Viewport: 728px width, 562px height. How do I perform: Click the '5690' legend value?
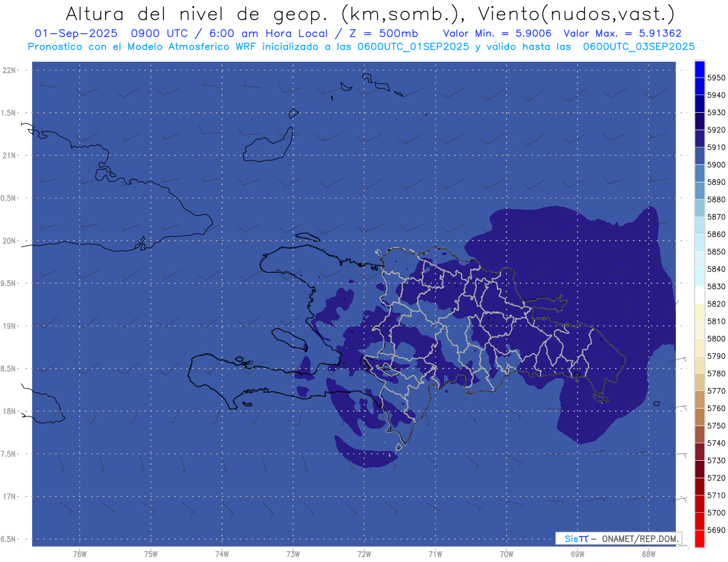point(716,530)
